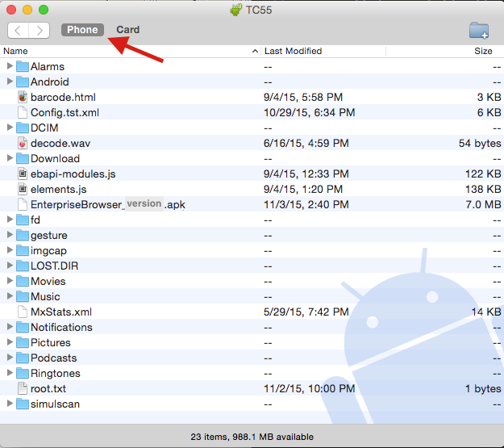
Task: Click the new folder icon in toolbar
Action: coord(479,31)
